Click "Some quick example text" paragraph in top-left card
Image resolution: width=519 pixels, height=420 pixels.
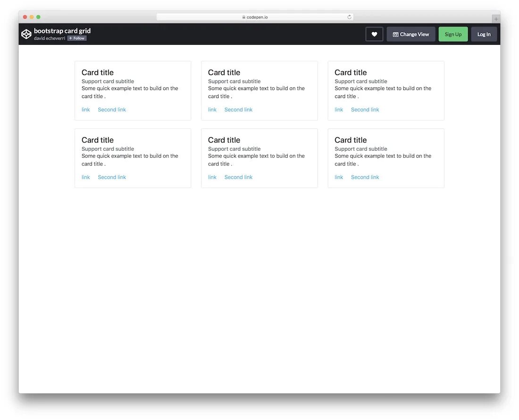(130, 92)
